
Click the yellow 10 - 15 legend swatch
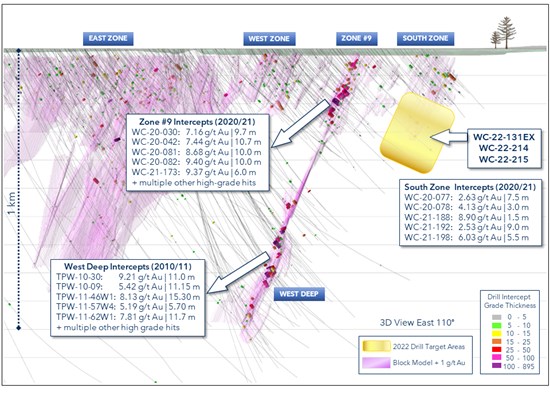[496, 333]
